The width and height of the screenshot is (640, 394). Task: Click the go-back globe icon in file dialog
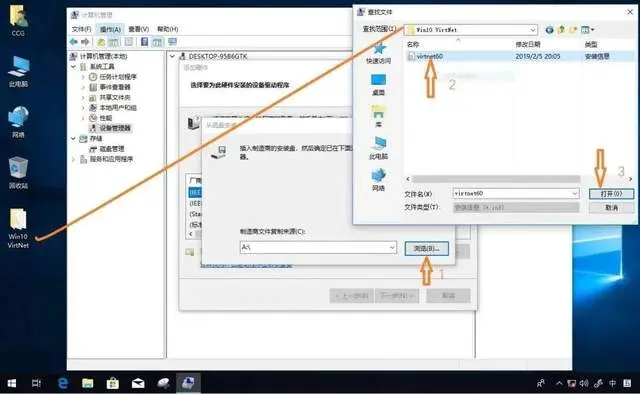(x=550, y=30)
